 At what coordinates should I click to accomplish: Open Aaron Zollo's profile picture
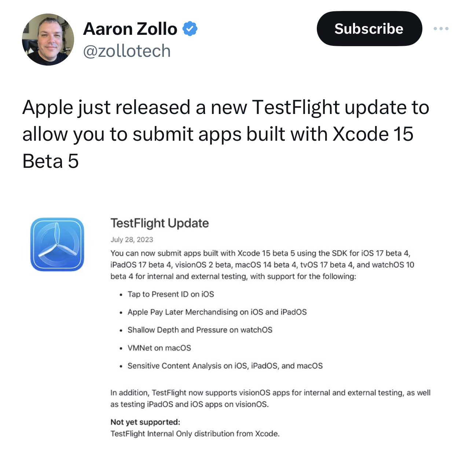click(48, 40)
